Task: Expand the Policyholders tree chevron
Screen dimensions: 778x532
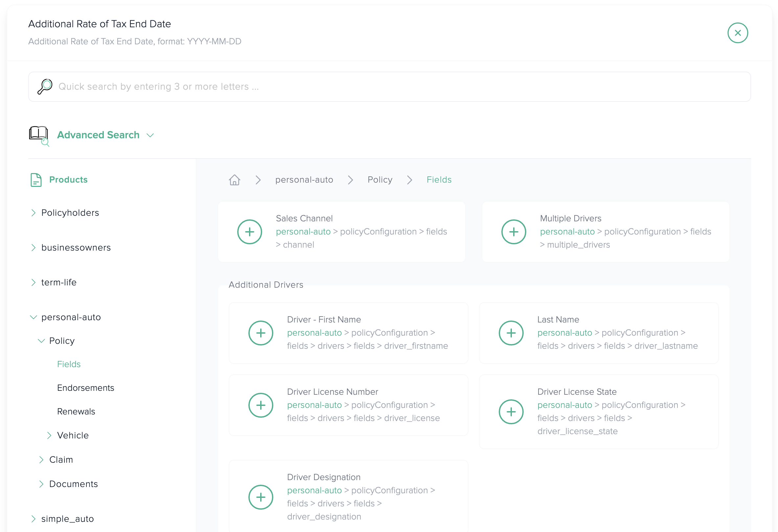Action: pos(33,213)
